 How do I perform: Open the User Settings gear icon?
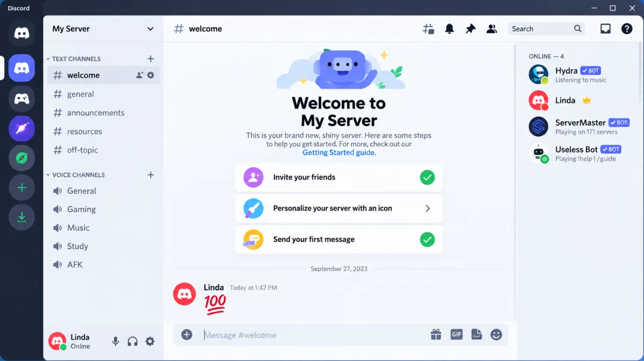(x=150, y=341)
